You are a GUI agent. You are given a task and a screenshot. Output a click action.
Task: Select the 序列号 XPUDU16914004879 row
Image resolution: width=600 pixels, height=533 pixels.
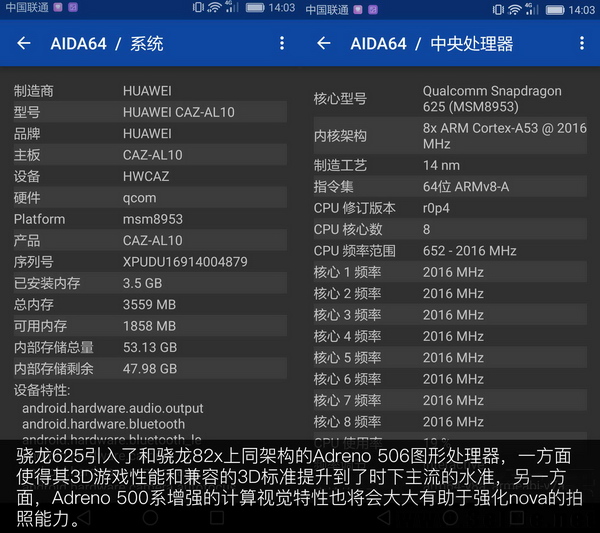[150, 262]
